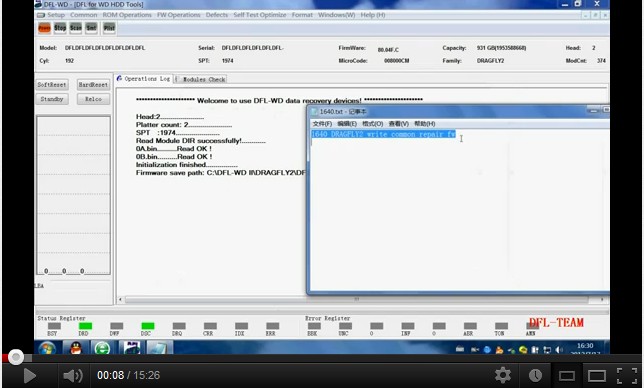644x388 pixels.
Task: Open the Self Test Optimize menu
Action: 260,15
